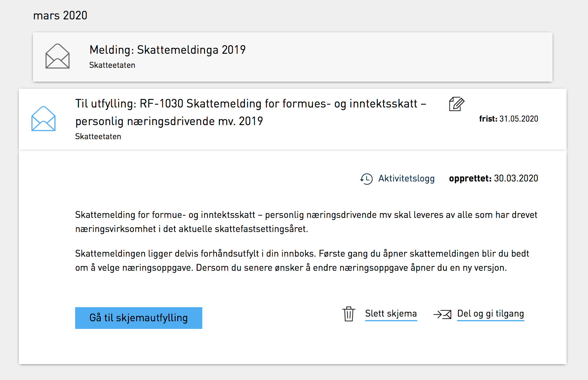Click the edit pencil icon beside RF-1030 title
Viewport: 588px width, 380px height.
457,104
